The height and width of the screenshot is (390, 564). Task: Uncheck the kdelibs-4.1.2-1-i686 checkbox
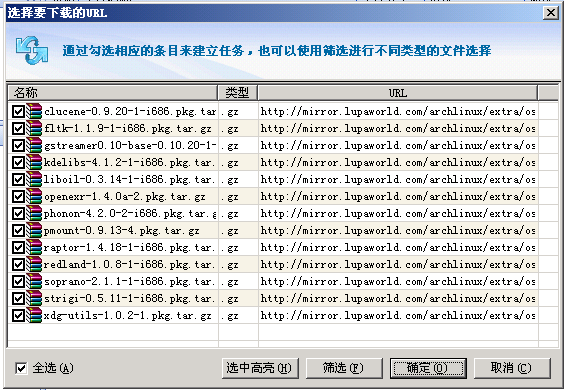pyautogui.click(x=18, y=163)
